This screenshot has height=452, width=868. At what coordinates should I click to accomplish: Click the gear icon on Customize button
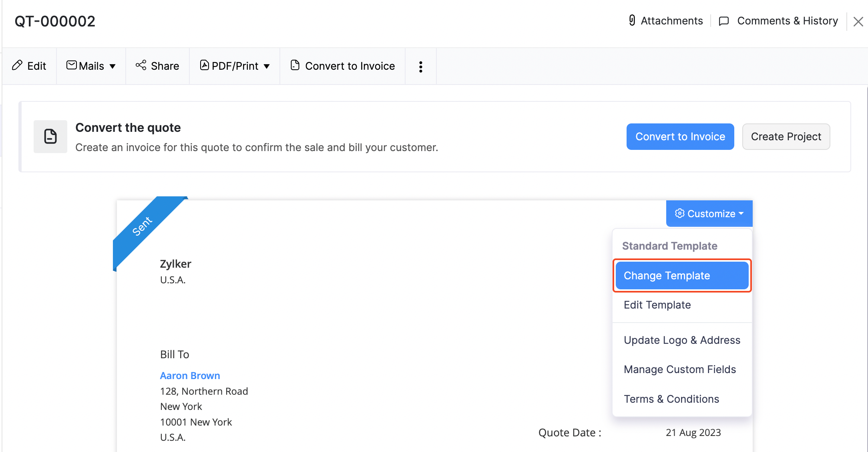tap(679, 214)
